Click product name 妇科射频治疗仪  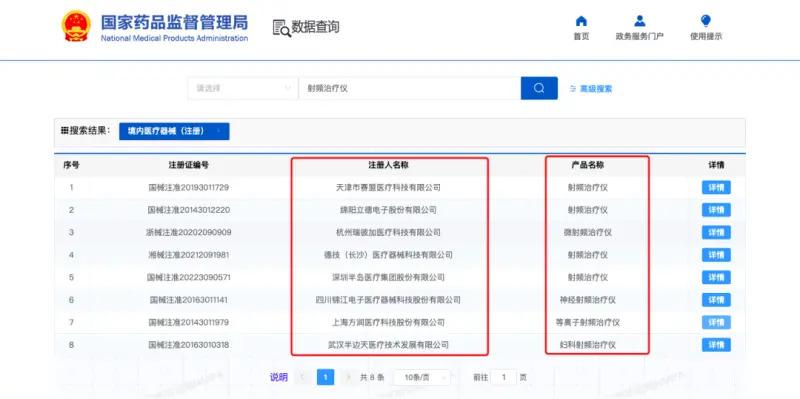pos(588,345)
